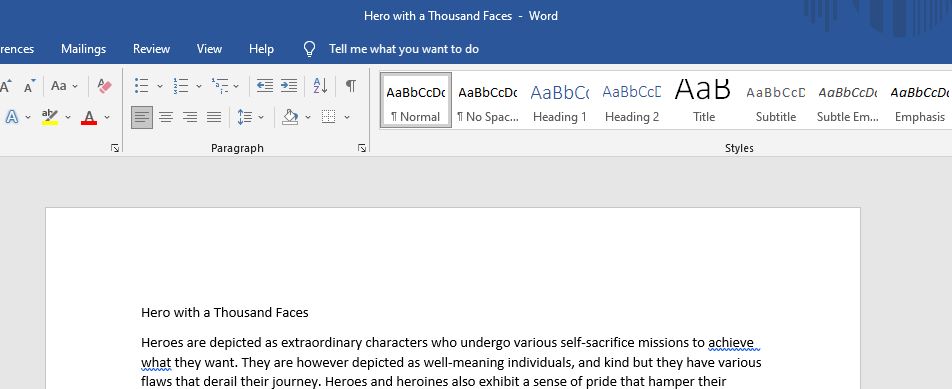952x389 pixels.
Task: Apply red Font Color
Action: pos(89,117)
